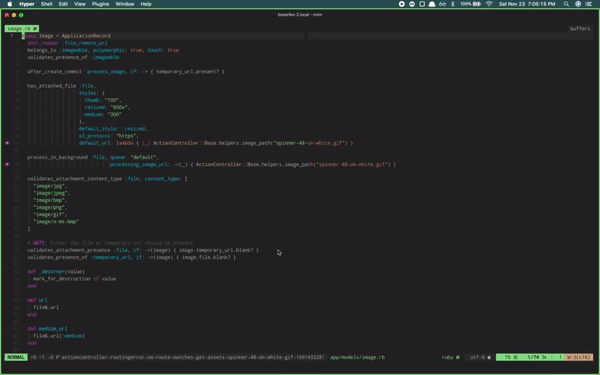Click the def url method line
The height and width of the screenshot is (375, 600).
pos(38,300)
